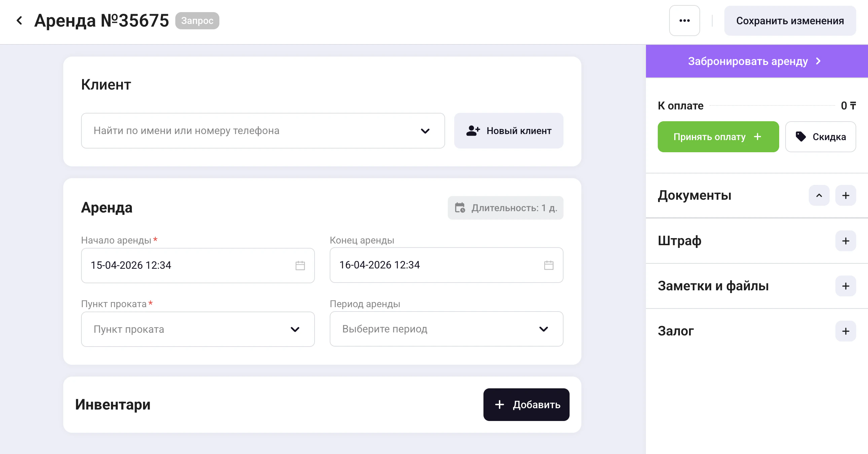This screenshot has height=454, width=868.
Task: Add a fine with the Штраф plus icon
Action: [845, 241]
